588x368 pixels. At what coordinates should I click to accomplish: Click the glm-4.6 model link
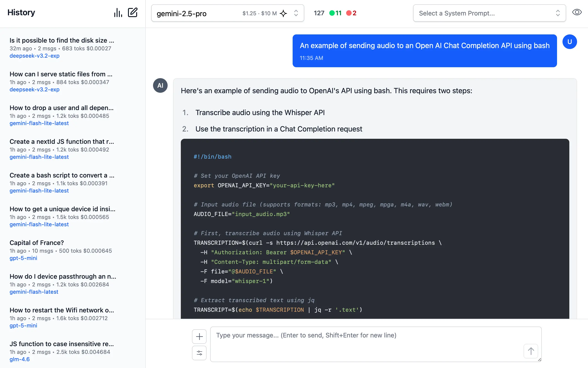pyautogui.click(x=19, y=359)
